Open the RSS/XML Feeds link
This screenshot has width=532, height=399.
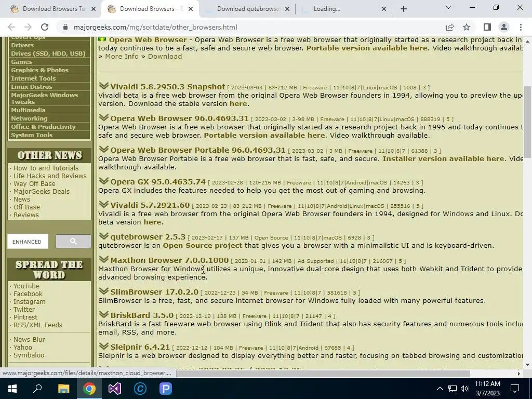pyautogui.click(x=37, y=325)
